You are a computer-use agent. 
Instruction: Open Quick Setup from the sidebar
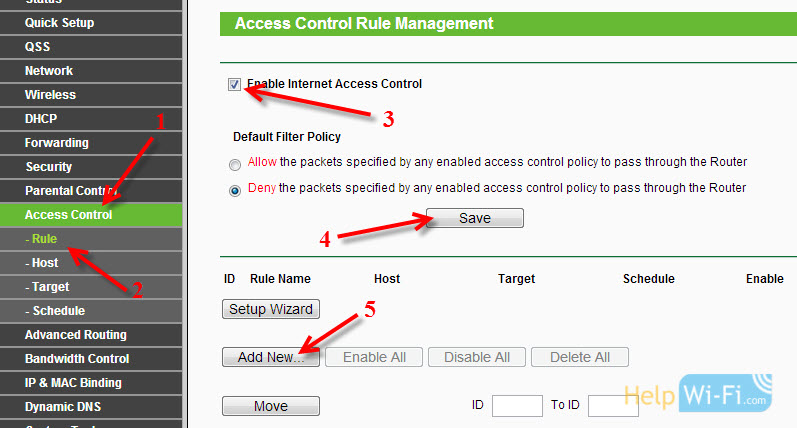coord(91,23)
